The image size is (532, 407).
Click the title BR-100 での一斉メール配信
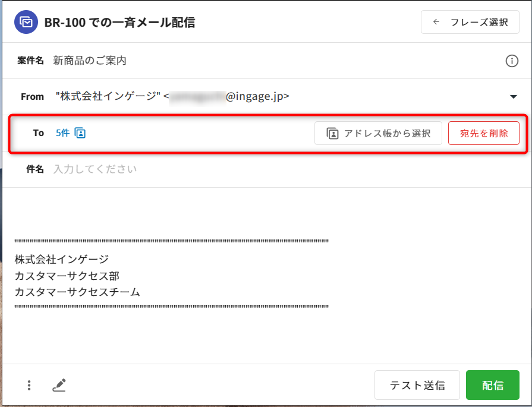click(x=119, y=23)
